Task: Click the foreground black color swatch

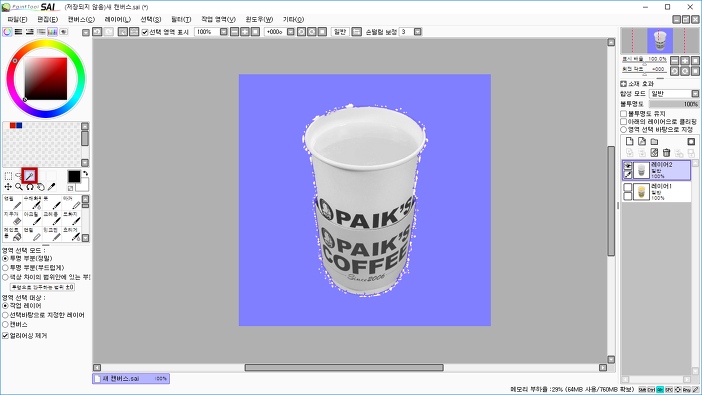Action: [x=74, y=176]
